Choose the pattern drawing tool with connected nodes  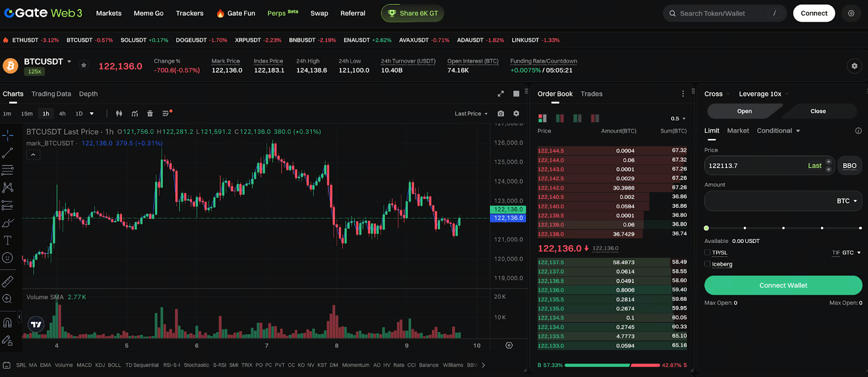pyautogui.click(x=8, y=188)
